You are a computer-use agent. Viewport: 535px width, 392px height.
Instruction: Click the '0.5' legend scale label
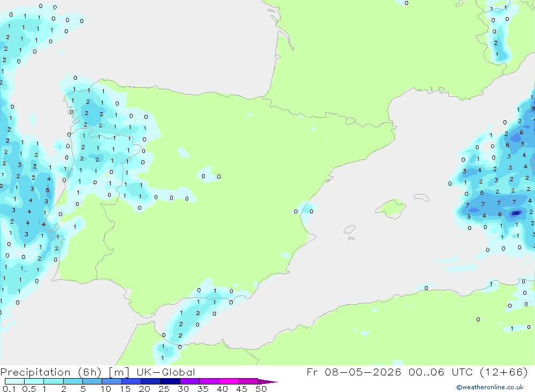[x=29, y=389]
